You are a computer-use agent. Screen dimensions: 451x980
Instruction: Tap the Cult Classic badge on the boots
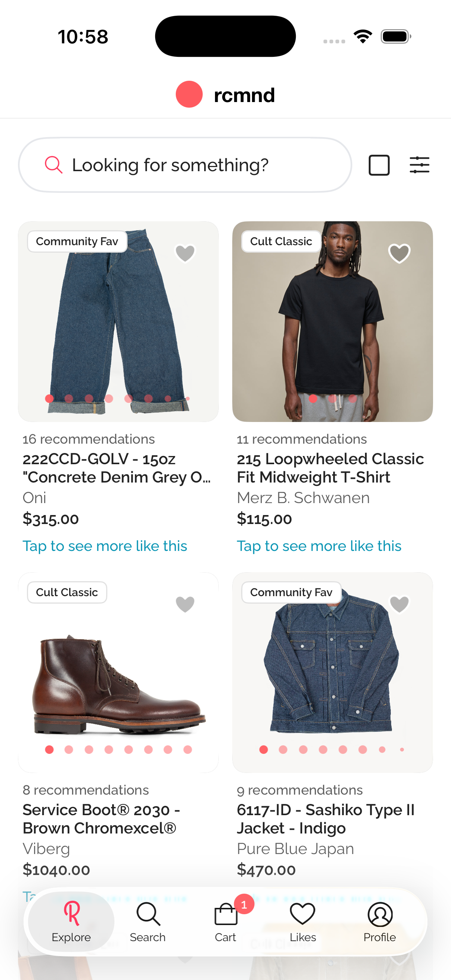pos(67,592)
